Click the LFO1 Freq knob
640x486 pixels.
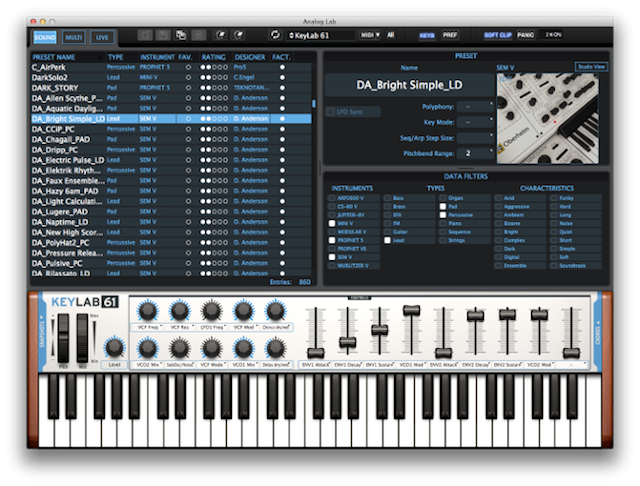[x=211, y=311]
